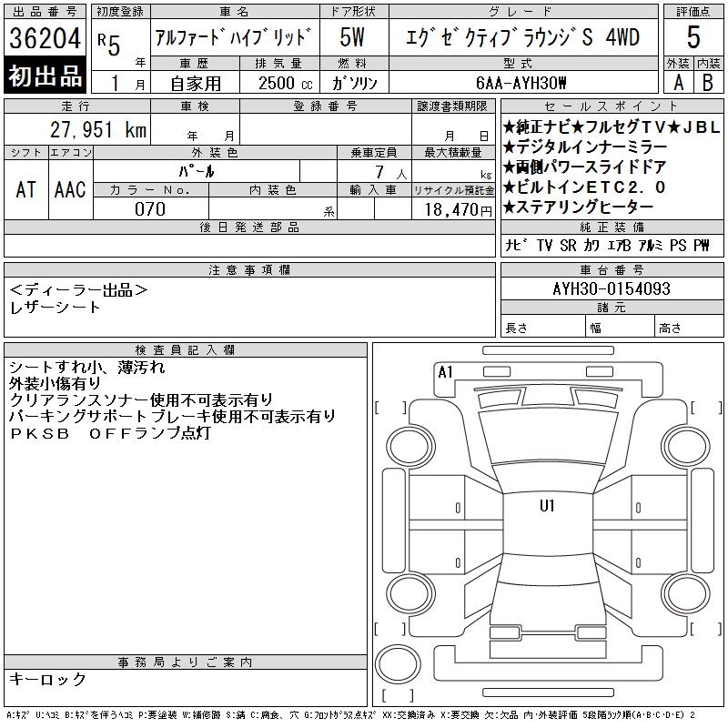Click first registration year R5

(x=109, y=44)
